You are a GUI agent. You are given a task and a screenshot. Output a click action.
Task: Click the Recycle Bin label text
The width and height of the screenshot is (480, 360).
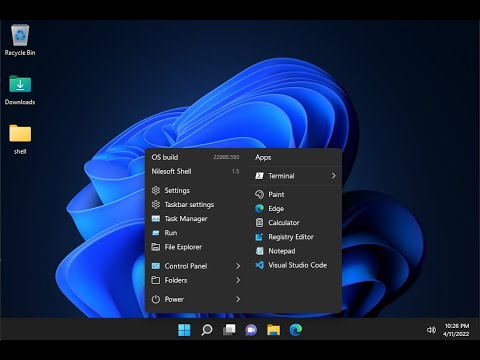tap(20, 53)
